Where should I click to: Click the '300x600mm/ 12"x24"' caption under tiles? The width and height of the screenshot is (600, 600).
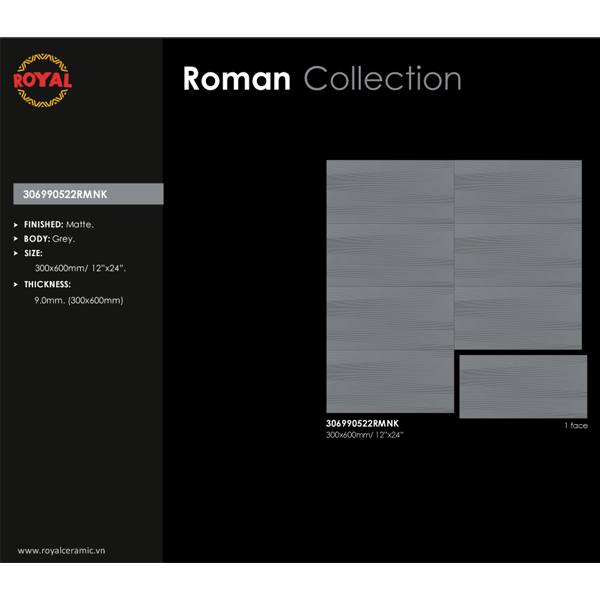364,435
